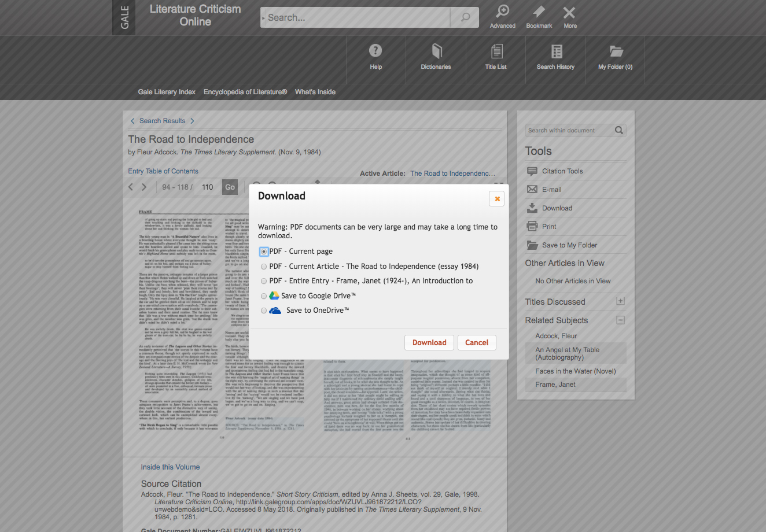Go to next page arrow in viewer

coord(144,187)
